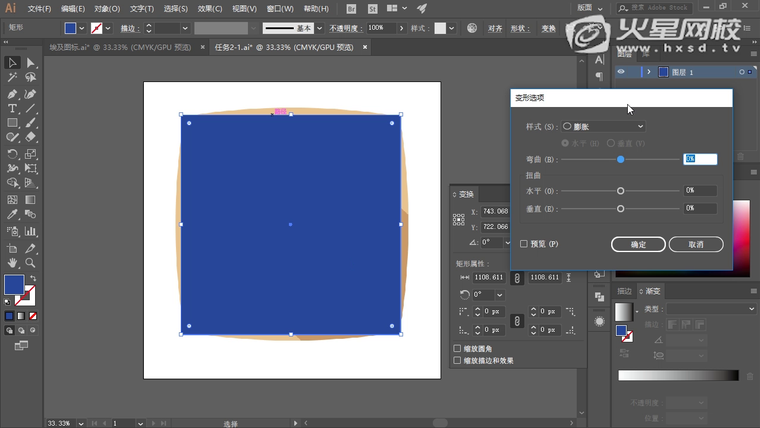This screenshot has height=428, width=760.
Task: Click the 弯曲 bend slider handle
Action: 621,159
